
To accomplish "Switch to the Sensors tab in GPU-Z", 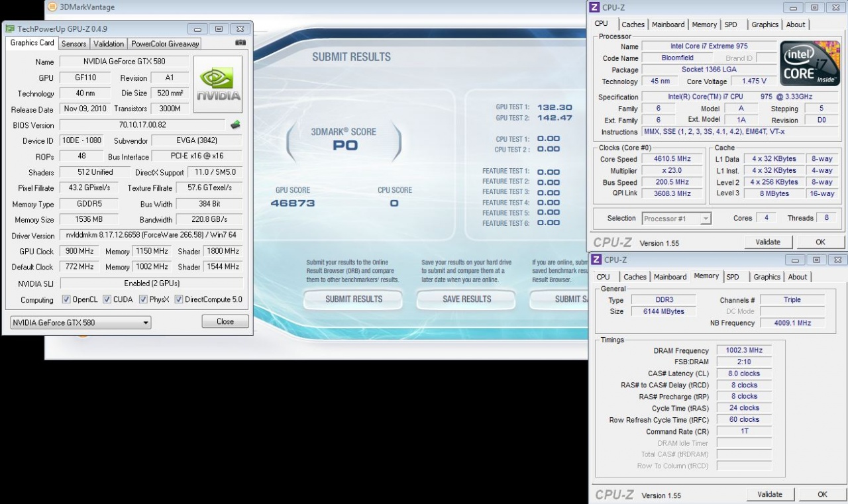I will (74, 44).
